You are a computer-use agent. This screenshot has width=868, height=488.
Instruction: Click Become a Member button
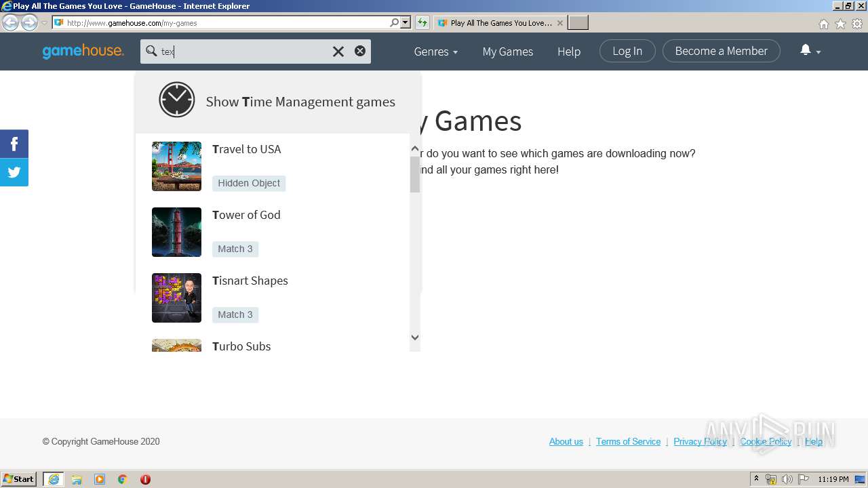(721, 51)
